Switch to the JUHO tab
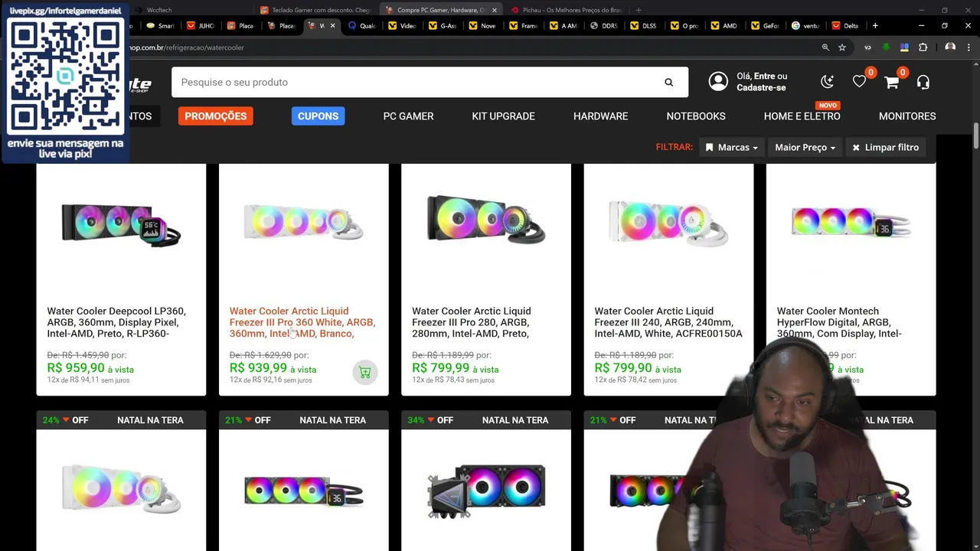Image resolution: width=980 pixels, height=551 pixels. tap(201, 25)
